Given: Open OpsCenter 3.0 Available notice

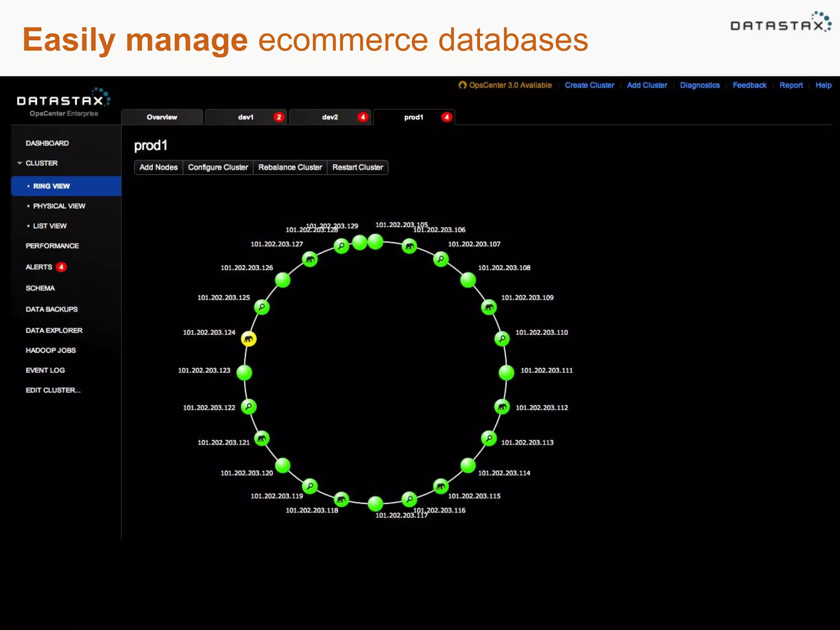Looking at the screenshot, I should click(x=505, y=85).
